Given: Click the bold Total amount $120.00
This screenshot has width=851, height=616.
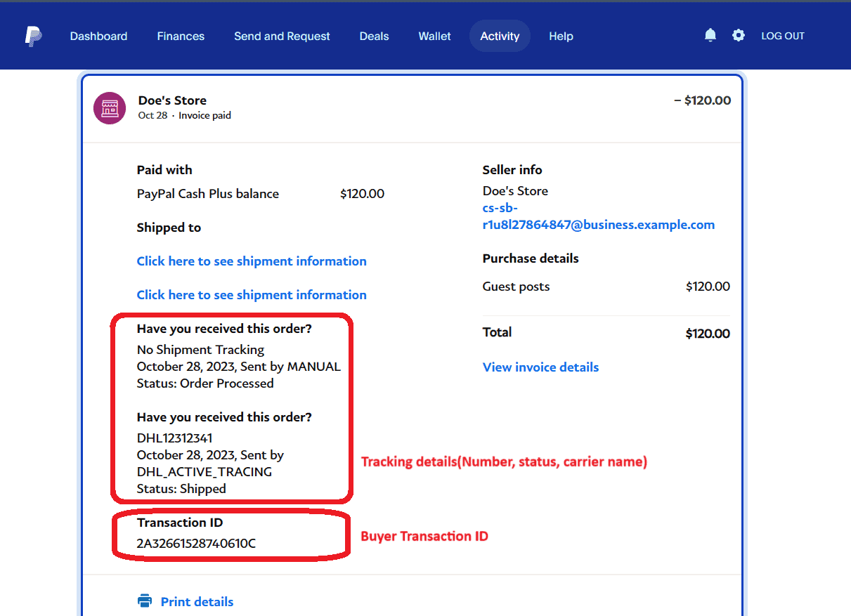Looking at the screenshot, I should (708, 334).
